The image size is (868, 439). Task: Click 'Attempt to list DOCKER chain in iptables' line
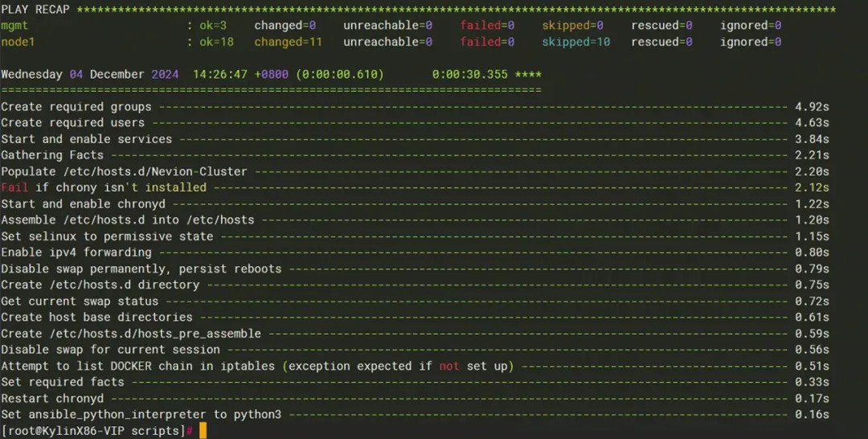click(x=415, y=366)
